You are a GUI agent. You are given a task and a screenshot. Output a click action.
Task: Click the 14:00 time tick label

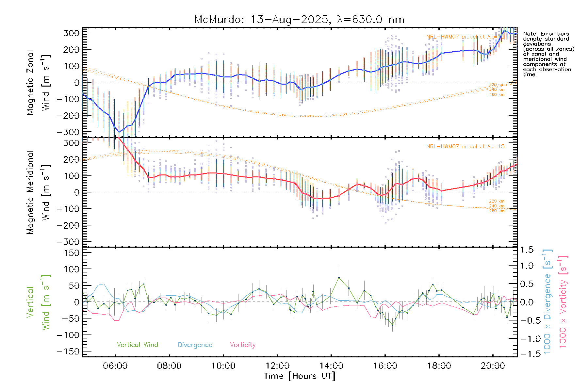[331, 366]
